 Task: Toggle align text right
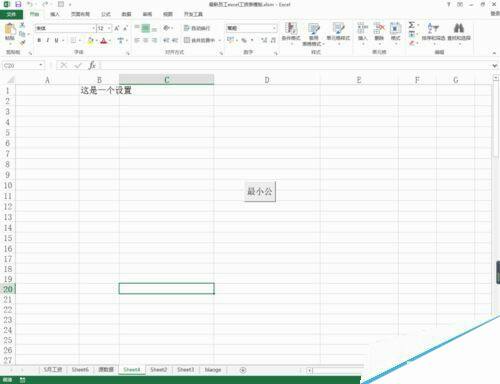[x=154, y=40]
